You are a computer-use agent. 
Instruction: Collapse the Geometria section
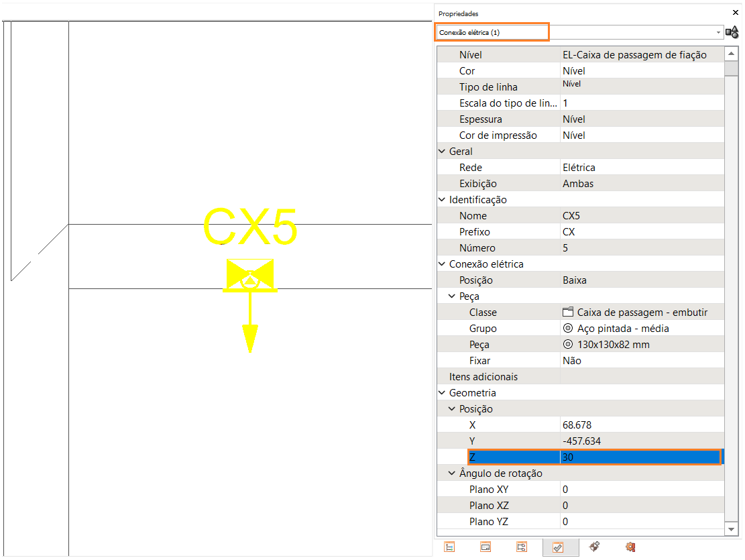pyautogui.click(x=442, y=392)
